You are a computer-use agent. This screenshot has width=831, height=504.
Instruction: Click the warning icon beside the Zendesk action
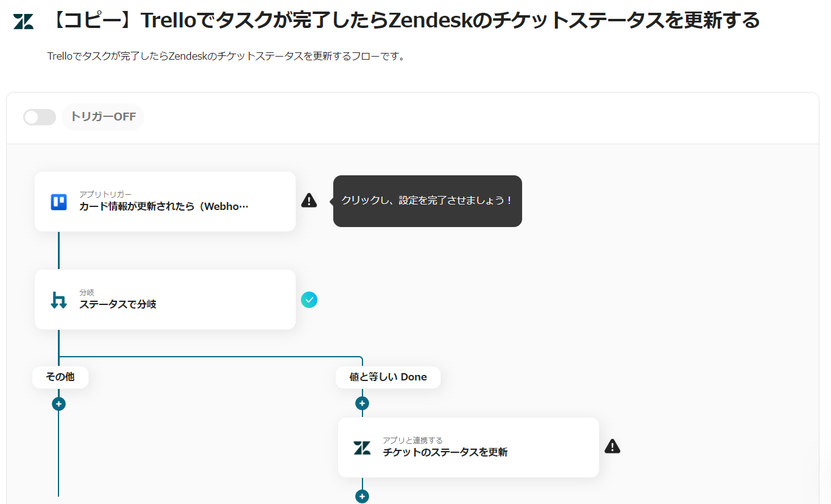coord(612,447)
